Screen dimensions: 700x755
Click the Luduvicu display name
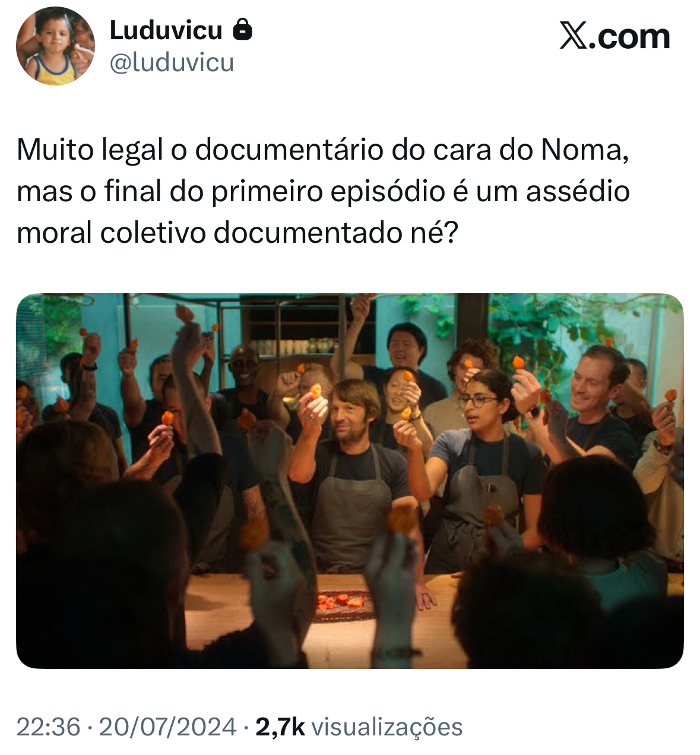(x=166, y=30)
